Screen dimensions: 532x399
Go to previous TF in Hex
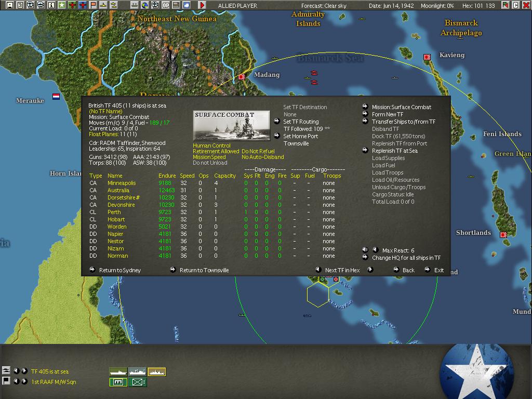pyautogui.click(x=318, y=270)
